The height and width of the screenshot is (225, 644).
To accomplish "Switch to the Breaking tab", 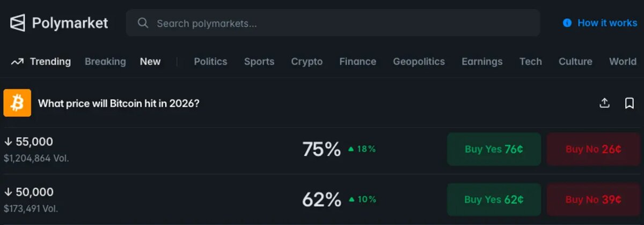I will click(105, 62).
